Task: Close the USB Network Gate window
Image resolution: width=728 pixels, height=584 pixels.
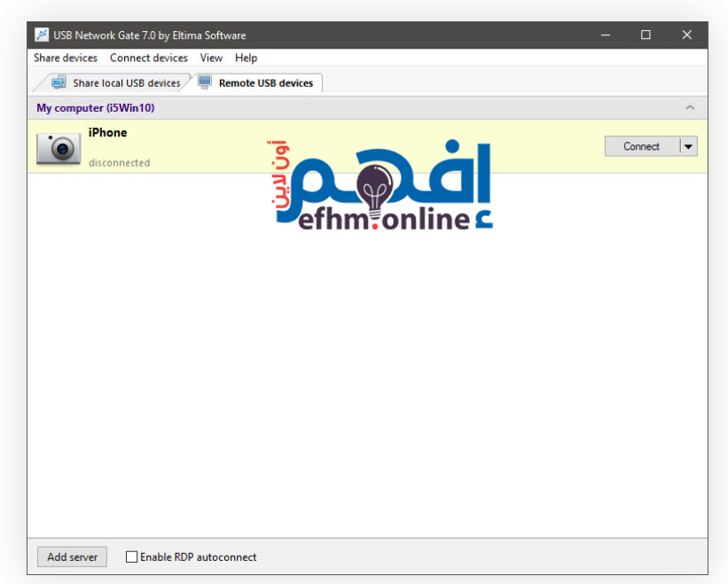Action: pyautogui.click(x=686, y=35)
